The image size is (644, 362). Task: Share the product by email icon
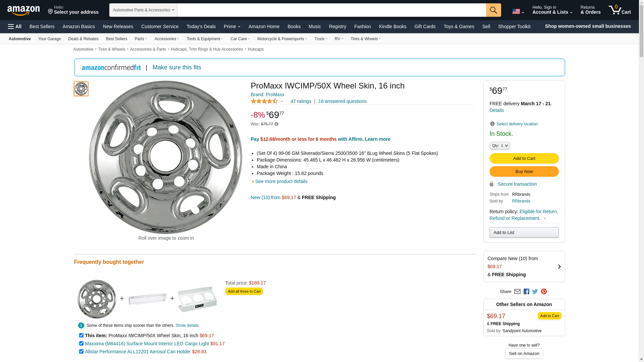tap(517, 292)
